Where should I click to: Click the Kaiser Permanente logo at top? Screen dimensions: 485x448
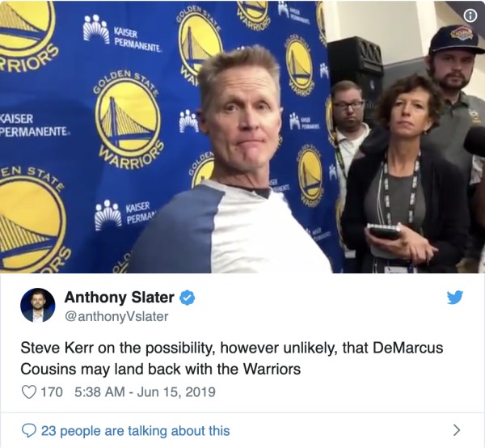[x=122, y=34]
